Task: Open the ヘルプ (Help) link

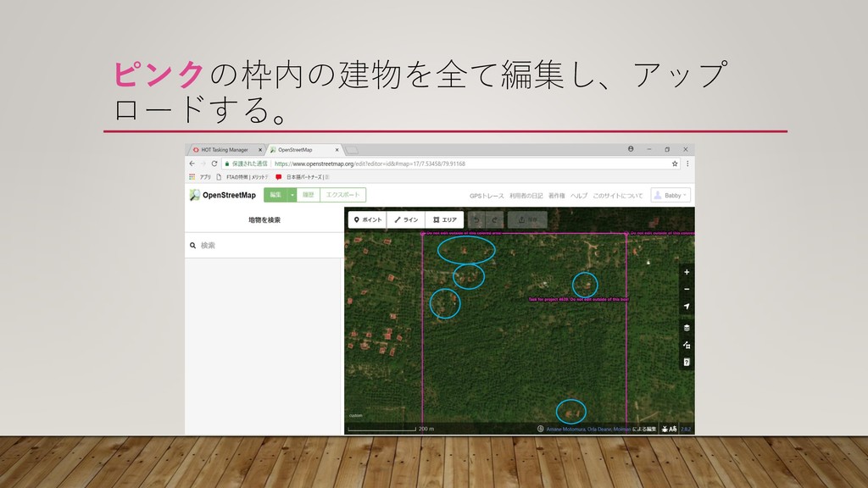Action: click(x=578, y=196)
